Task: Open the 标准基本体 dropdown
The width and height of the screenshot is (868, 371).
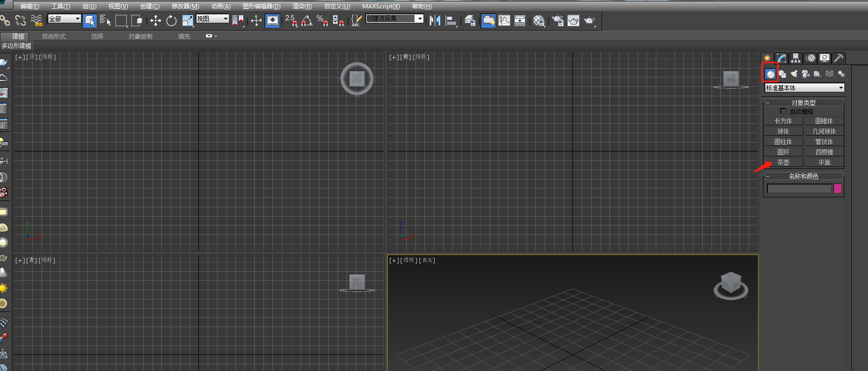Action: point(804,88)
